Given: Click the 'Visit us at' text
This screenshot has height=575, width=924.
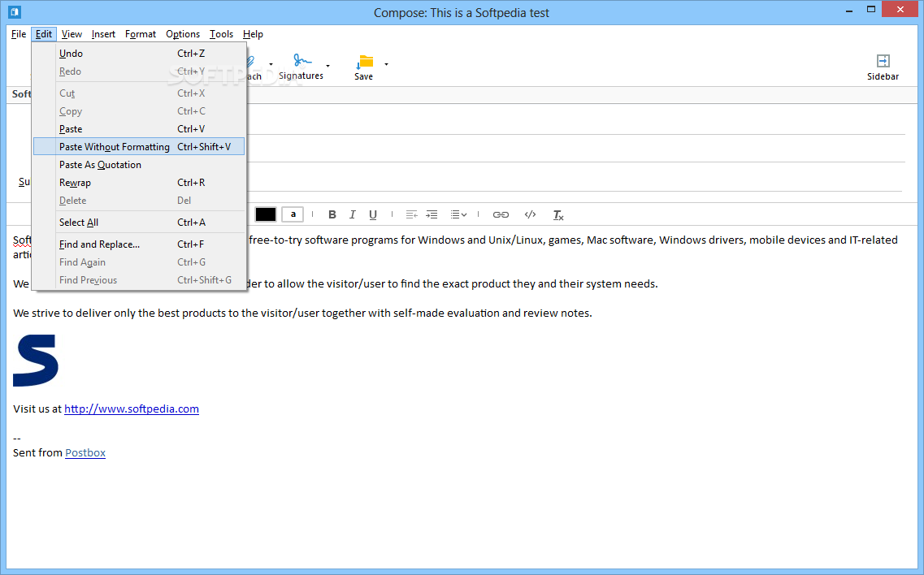Looking at the screenshot, I should click(37, 409).
